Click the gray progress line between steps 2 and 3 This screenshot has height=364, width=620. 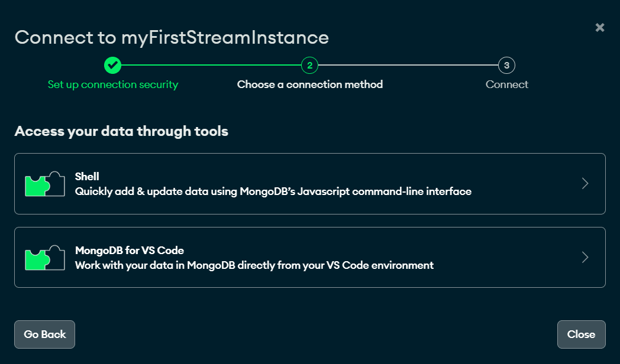click(x=408, y=65)
